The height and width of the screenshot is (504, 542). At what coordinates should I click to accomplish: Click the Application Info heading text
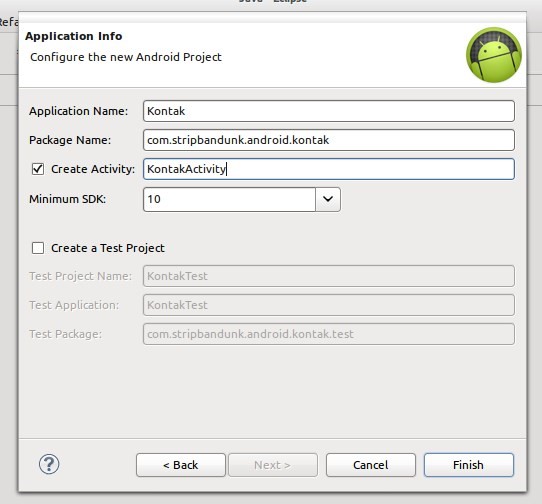74,36
